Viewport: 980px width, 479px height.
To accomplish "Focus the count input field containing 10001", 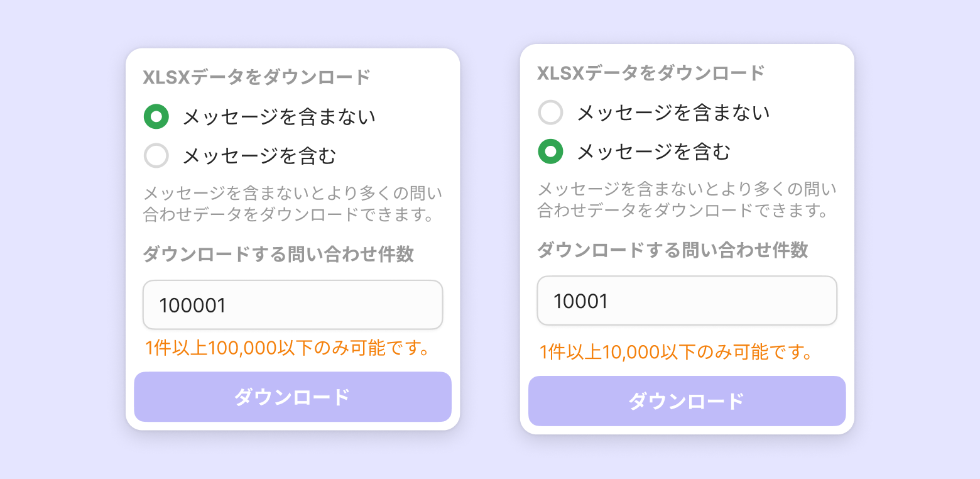I will 687,301.
